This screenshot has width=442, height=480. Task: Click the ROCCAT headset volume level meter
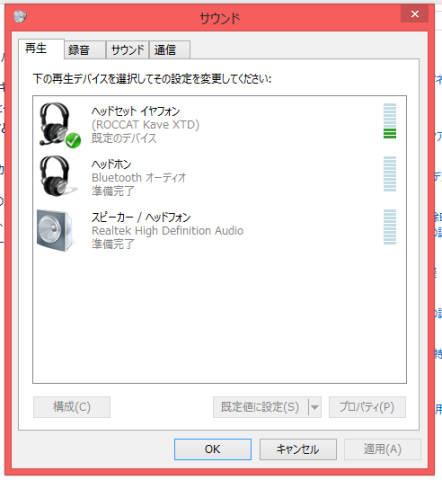[x=390, y=121]
